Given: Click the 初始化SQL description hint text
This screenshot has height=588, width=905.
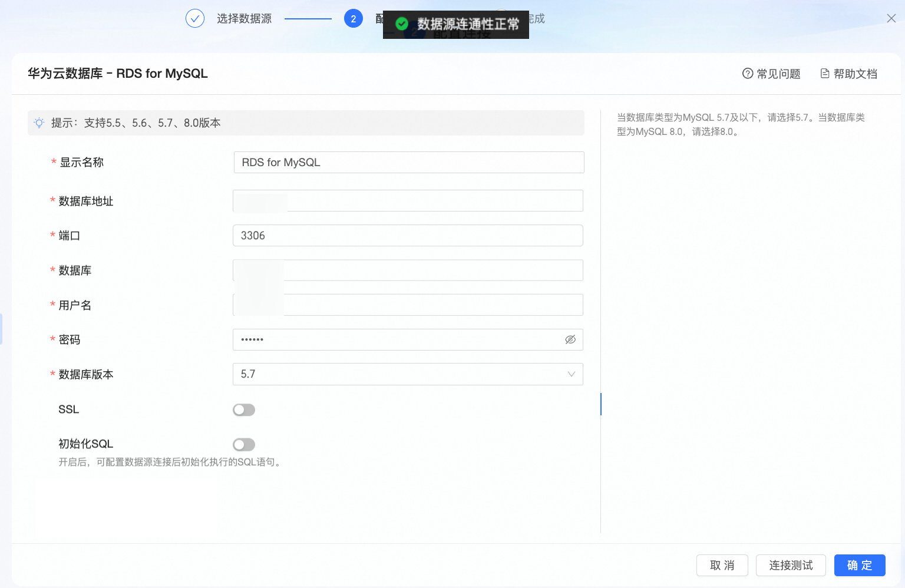Looking at the screenshot, I should click(171, 462).
